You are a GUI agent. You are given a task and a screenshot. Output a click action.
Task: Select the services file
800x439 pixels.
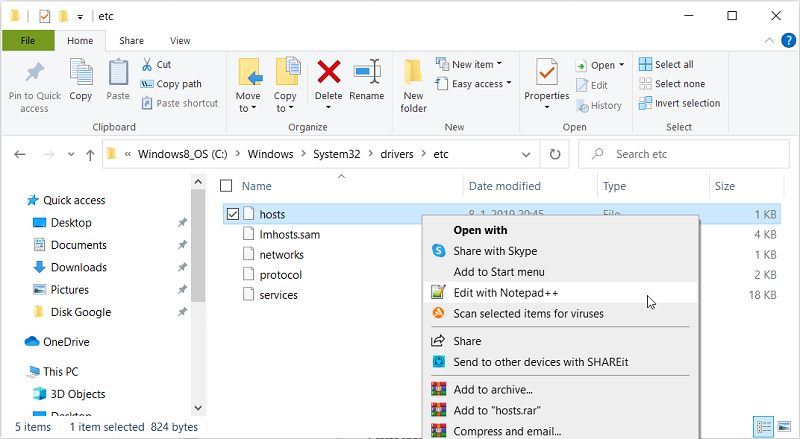[278, 295]
